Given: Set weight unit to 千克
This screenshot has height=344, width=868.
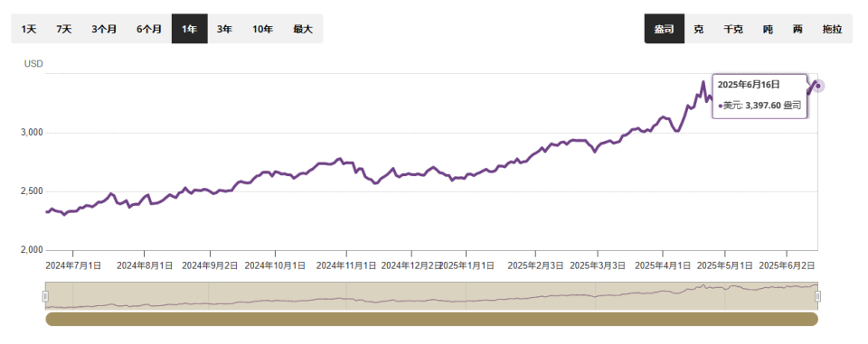Looking at the screenshot, I should [733, 29].
